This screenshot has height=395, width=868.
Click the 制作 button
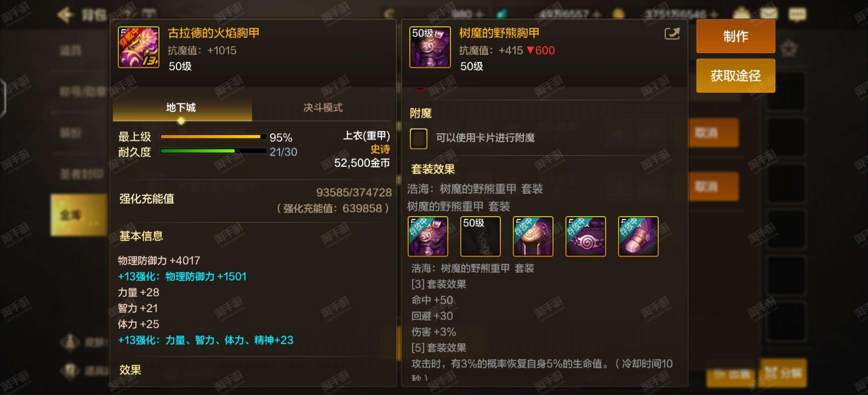click(736, 36)
